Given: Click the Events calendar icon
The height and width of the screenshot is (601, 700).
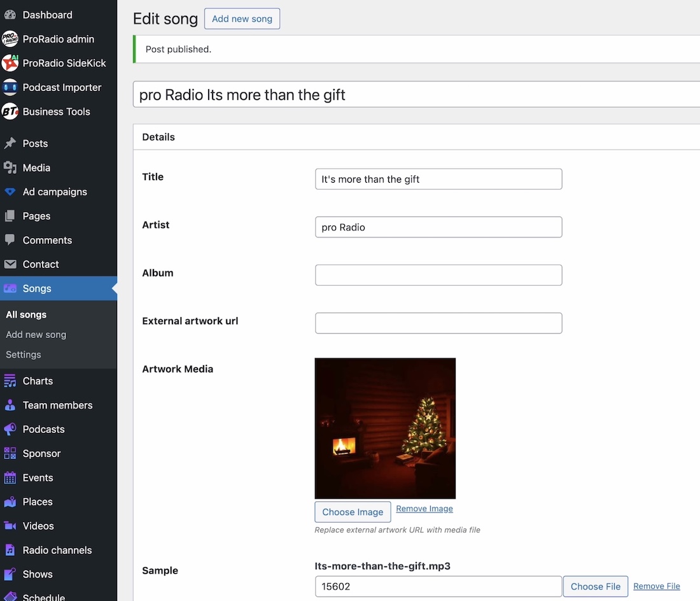Looking at the screenshot, I should click(10, 477).
